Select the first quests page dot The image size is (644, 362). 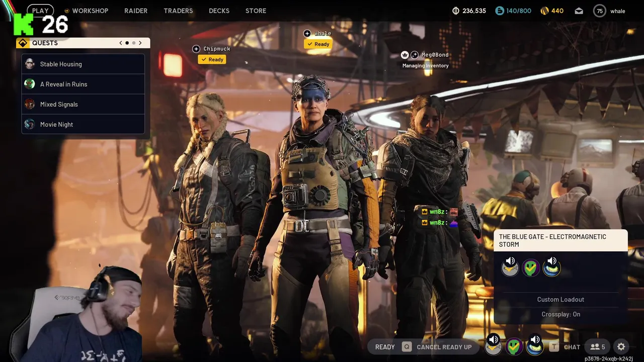pyautogui.click(x=127, y=43)
